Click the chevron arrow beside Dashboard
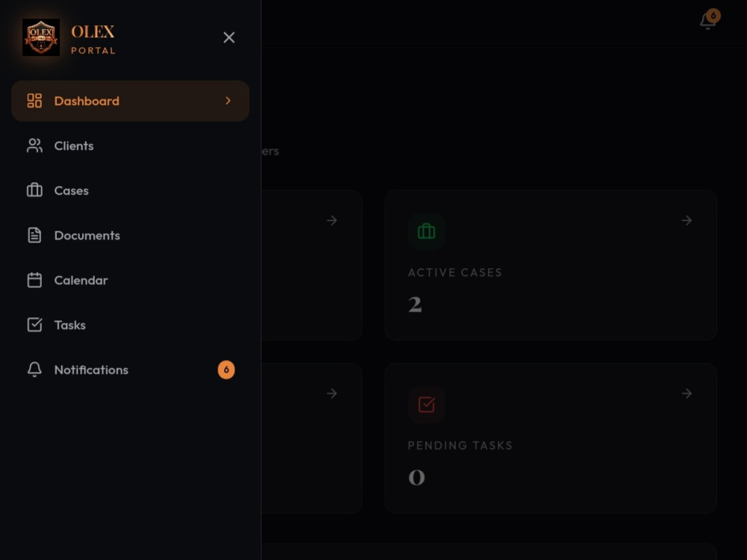The image size is (747, 560). [x=228, y=101]
